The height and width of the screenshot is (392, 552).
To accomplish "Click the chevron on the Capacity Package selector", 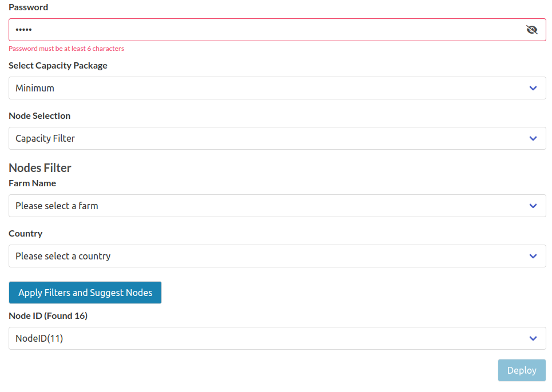I will (533, 88).
